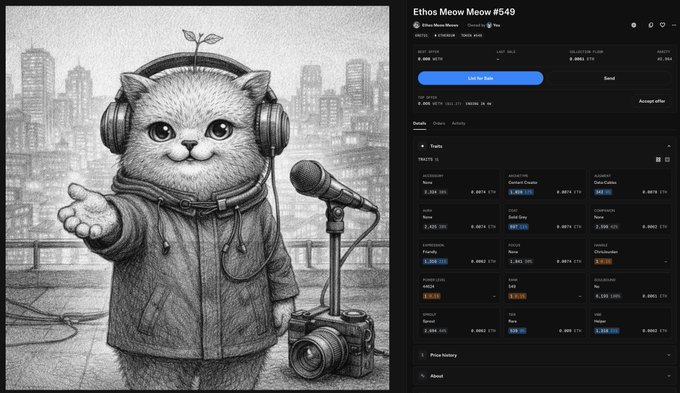Open the Ethos Meow Meows collection link
The height and width of the screenshot is (393, 680).
click(x=440, y=25)
